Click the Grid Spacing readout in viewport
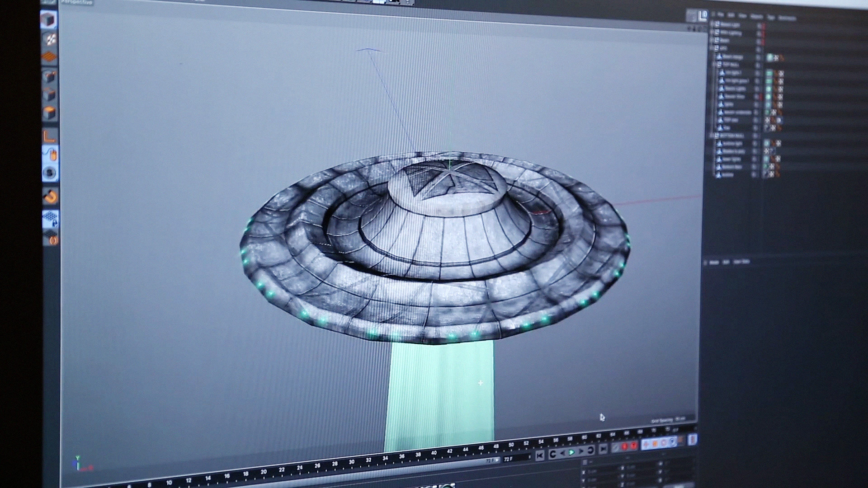The height and width of the screenshot is (488, 868). (x=668, y=420)
